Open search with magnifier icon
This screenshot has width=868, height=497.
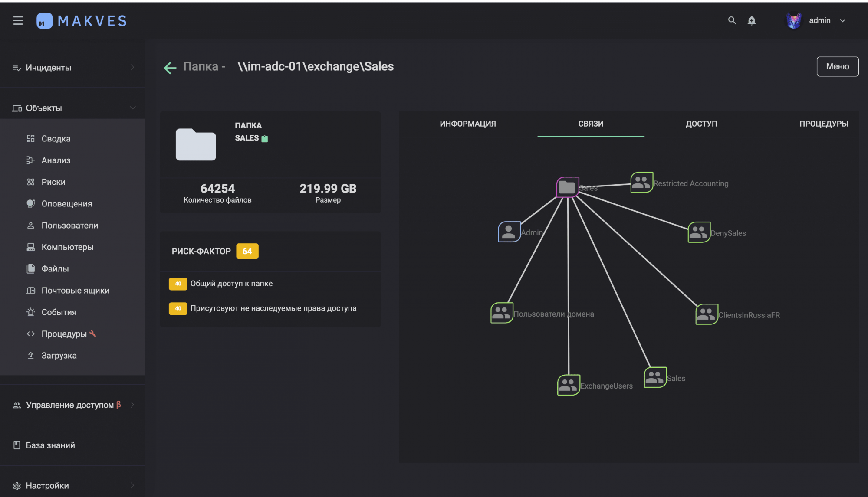tap(732, 20)
